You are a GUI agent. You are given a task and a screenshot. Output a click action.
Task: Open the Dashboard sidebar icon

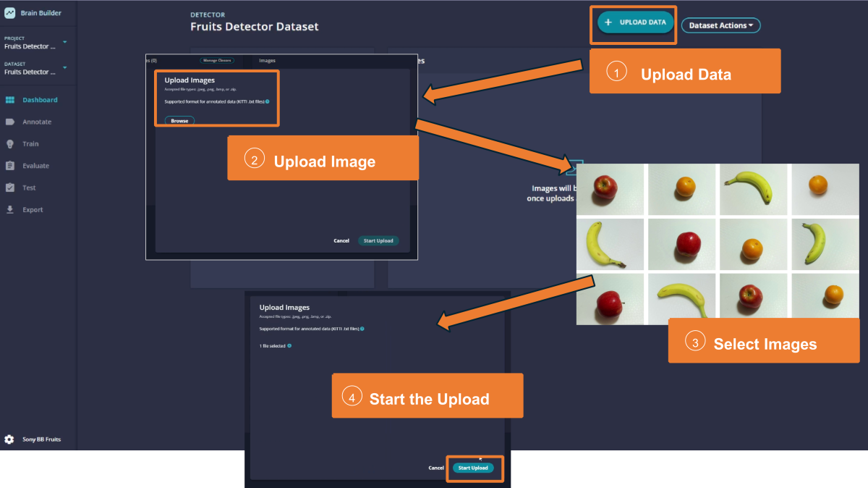pyautogui.click(x=9, y=100)
